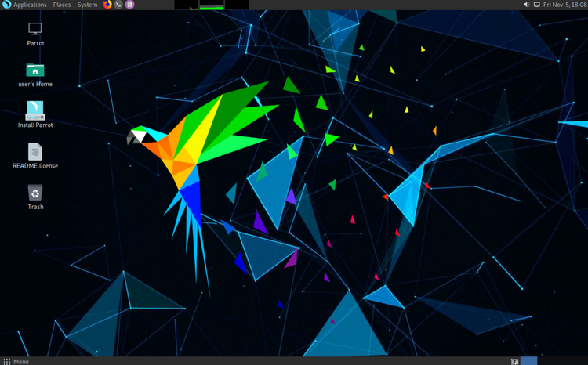Click the show desktop icon in bottom panel

[514, 361]
